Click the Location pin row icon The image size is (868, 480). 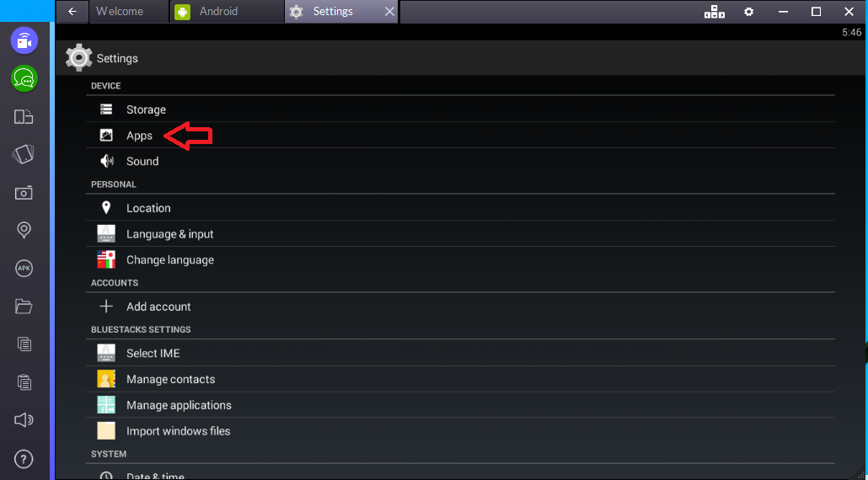pos(105,208)
